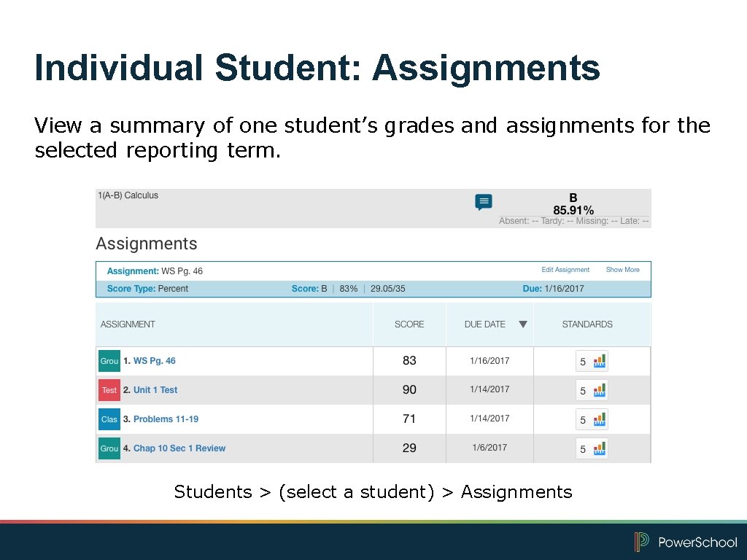Click the red Test category badge
This screenshot has width=747, height=560.
[x=109, y=390]
